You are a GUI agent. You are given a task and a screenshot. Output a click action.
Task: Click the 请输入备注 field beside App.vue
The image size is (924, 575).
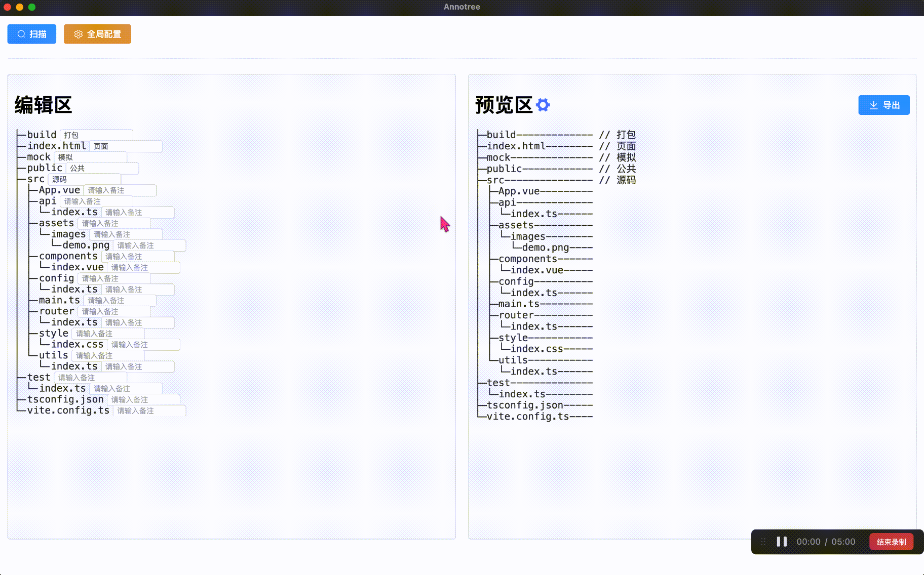pos(120,190)
